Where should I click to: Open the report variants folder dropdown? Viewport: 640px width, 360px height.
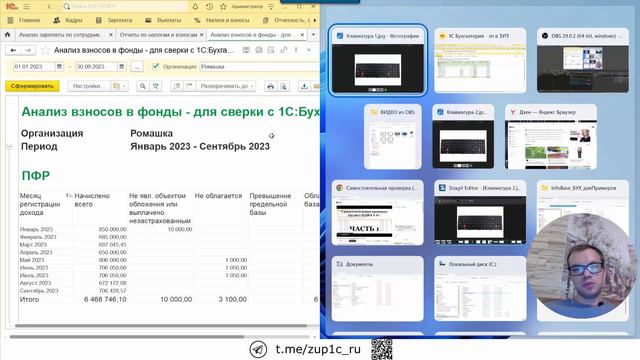tap(119, 86)
